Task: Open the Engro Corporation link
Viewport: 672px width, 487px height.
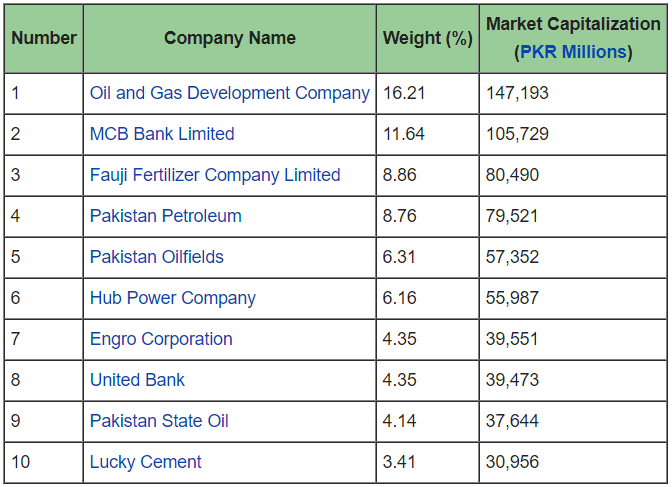Action: tap(161, 339)
